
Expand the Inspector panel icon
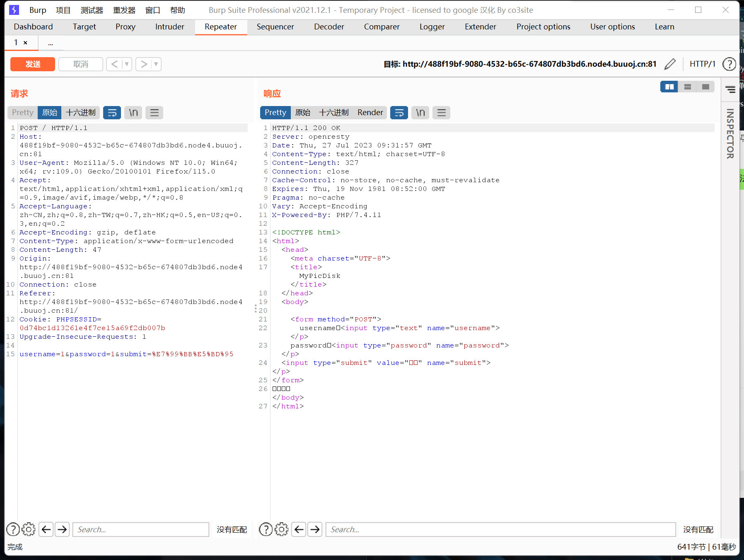pyautogui.click(x=730, y=89)
